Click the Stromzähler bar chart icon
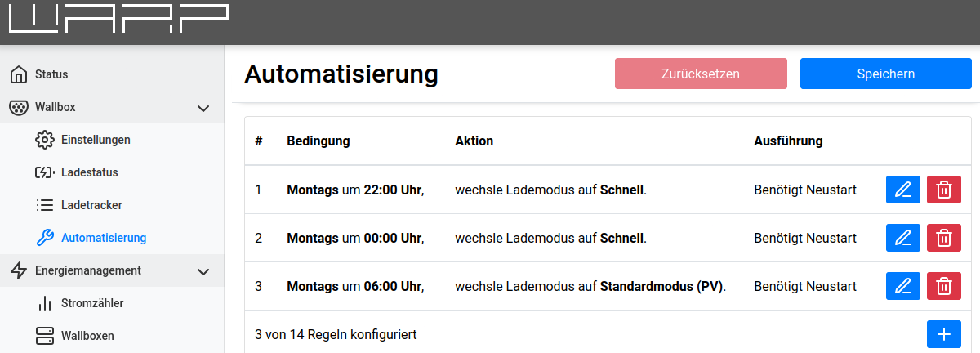980x353 pixels. [x=45, y=303]
